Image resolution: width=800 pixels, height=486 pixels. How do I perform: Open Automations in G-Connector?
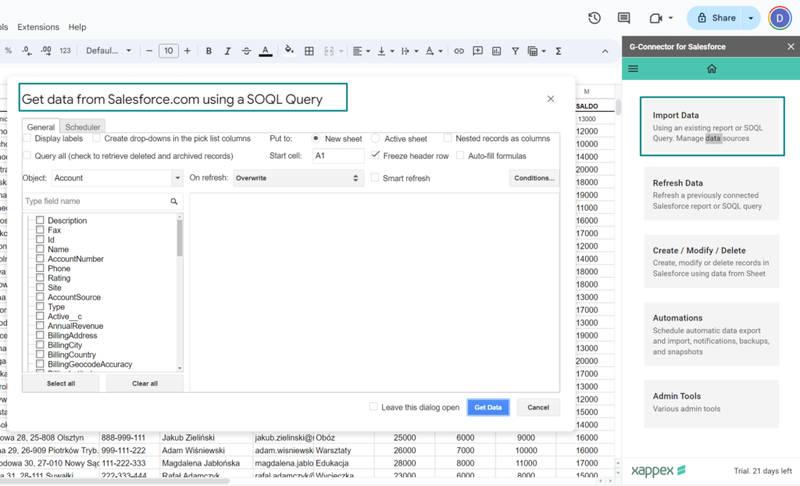[x=711, y=334]
